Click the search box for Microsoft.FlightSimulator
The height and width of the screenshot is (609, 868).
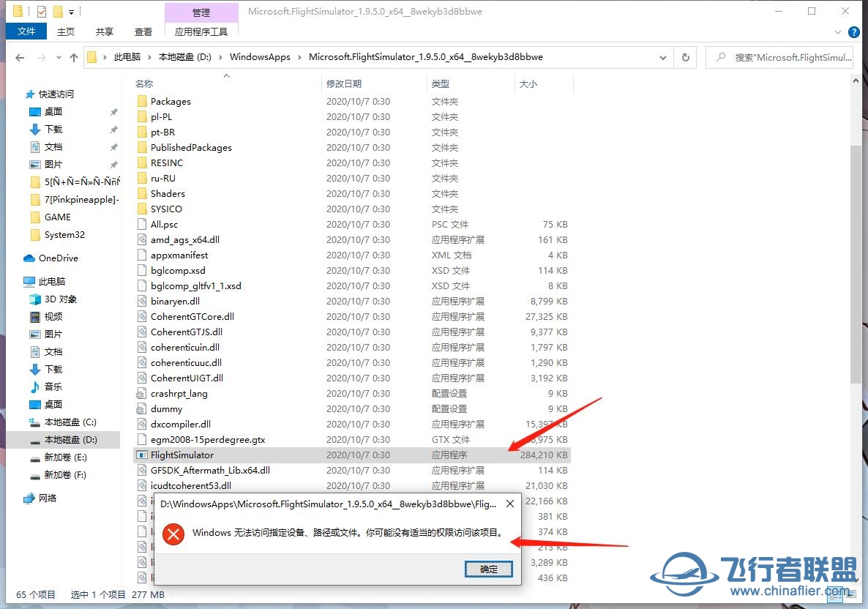pyautogui.click(x=779, y=58)
